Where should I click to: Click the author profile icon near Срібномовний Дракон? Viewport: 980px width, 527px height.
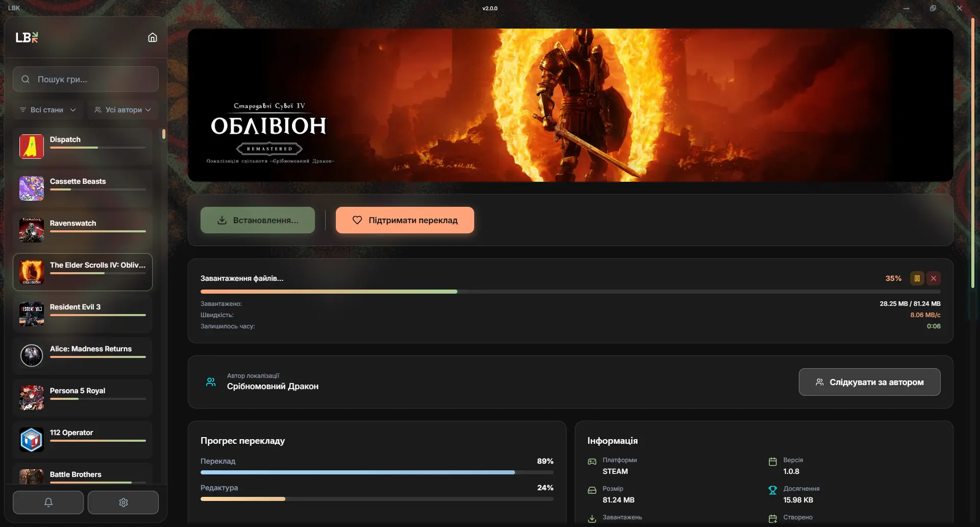[x=210, y=381]
